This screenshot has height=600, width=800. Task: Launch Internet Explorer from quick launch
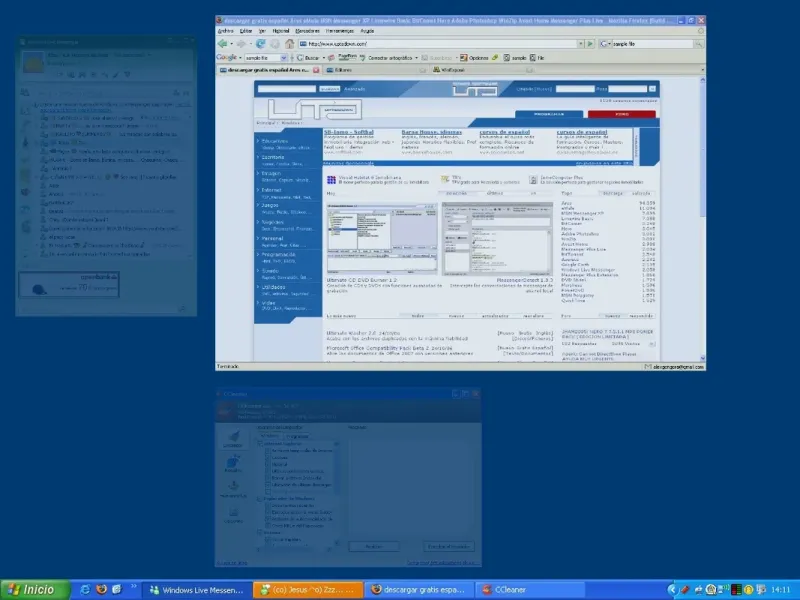click(x=85, y=590)
